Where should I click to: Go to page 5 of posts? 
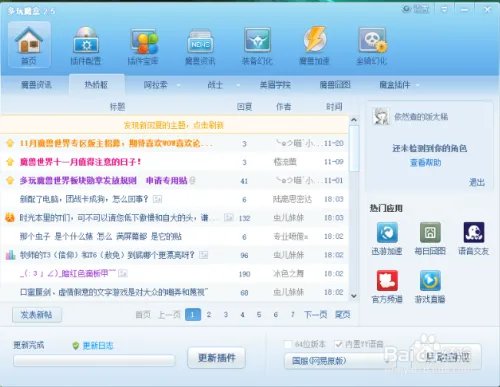tap(259, 315)
